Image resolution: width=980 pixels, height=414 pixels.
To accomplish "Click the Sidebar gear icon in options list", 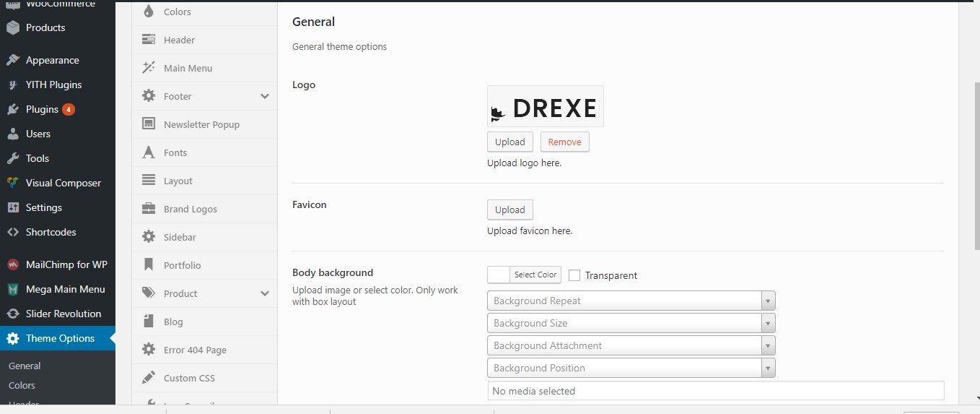I will pyautogui.click(x=149, y=237).
